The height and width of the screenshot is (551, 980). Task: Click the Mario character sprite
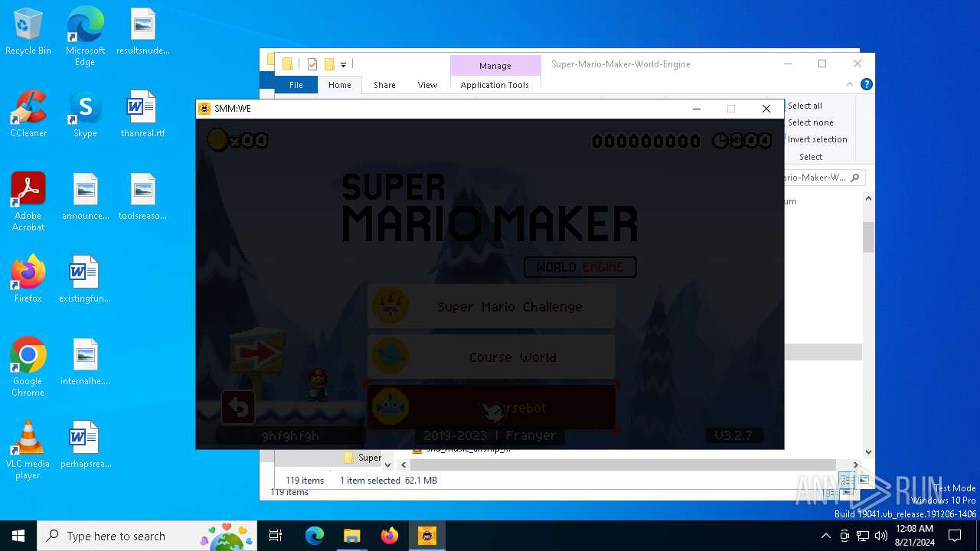point(316,384)
